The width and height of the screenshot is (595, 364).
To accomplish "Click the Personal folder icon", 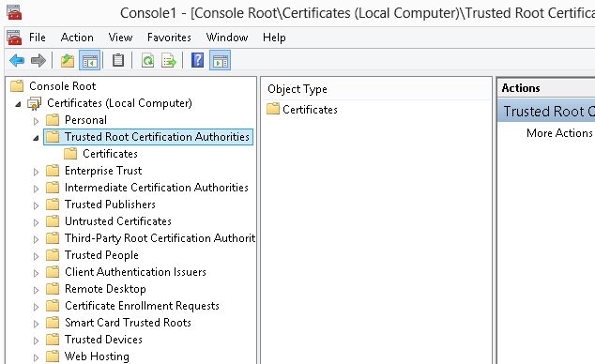I will point(53,120).
